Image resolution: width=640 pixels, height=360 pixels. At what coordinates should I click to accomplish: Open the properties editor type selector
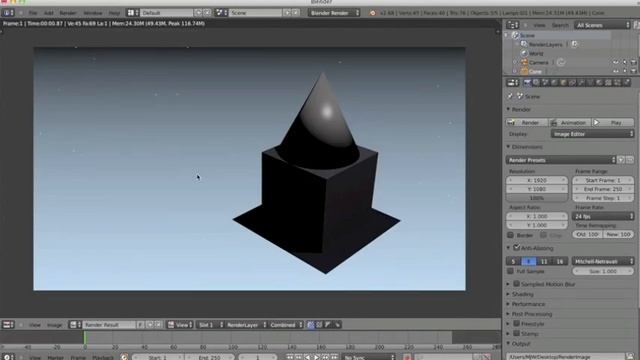coord(512,83)
